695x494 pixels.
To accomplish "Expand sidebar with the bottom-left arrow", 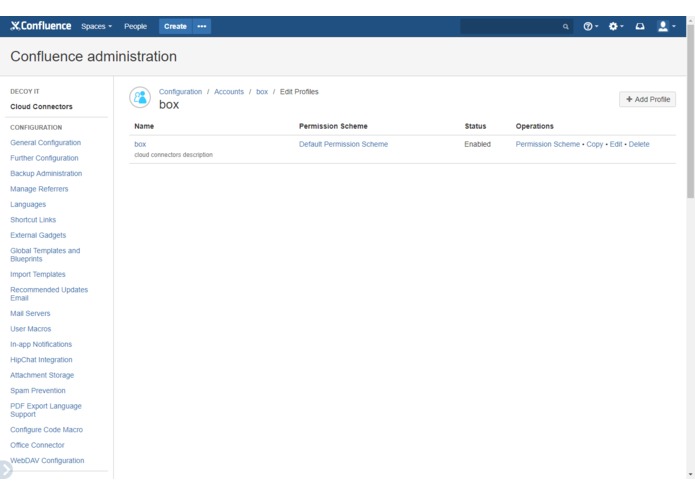I will 5,470.
